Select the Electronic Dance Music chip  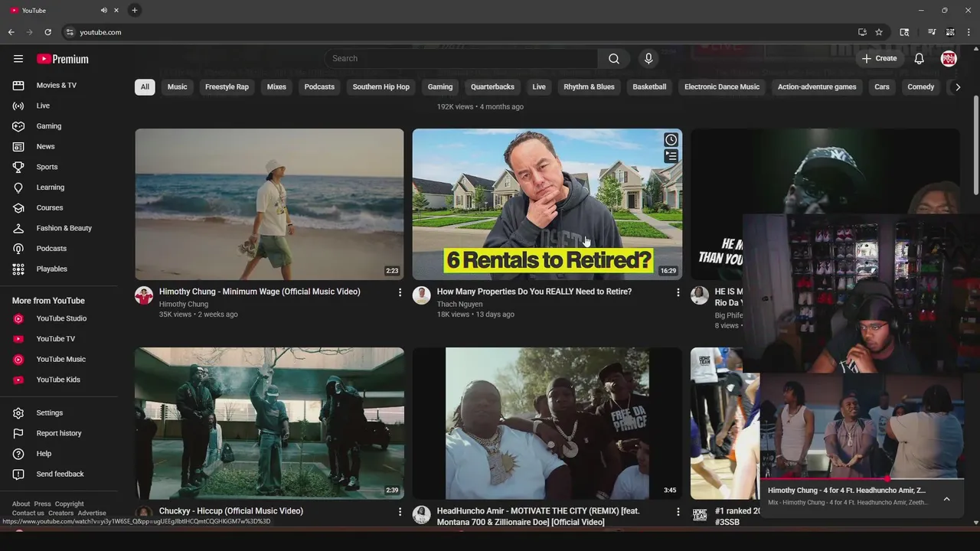[722, 87]
